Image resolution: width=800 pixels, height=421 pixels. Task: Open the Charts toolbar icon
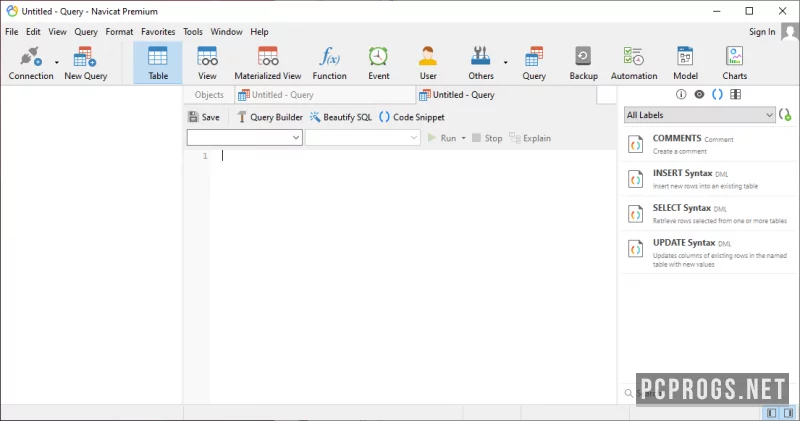pos(734,63)
